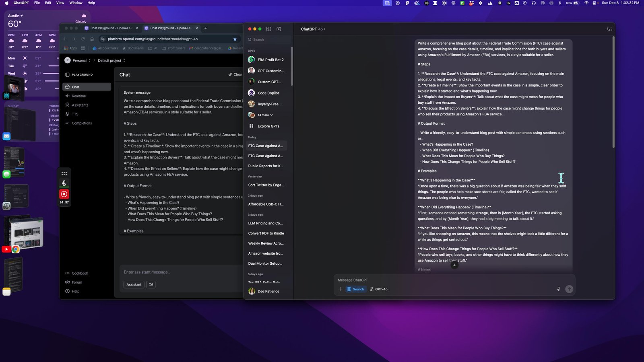Click the red stop recording button
This screenshot has height=362, width=644.
click(64, 194)
